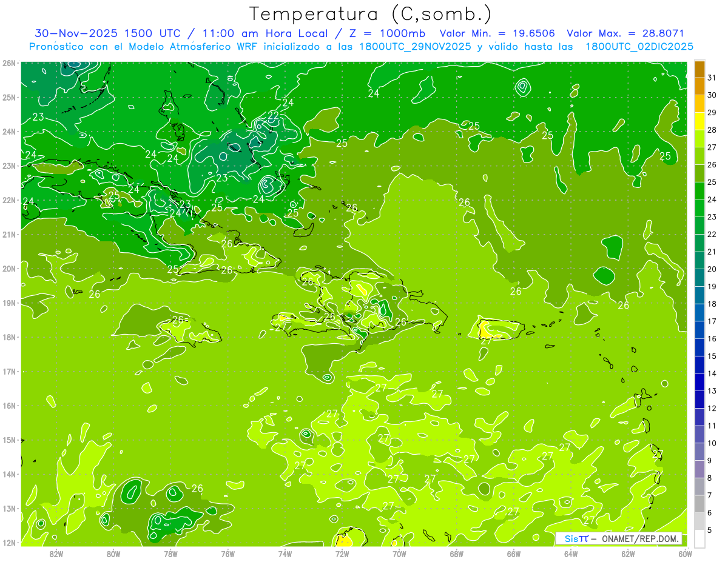Click the '80W' longitude axis label
The image size is (728, 562).
coord(113,553)
